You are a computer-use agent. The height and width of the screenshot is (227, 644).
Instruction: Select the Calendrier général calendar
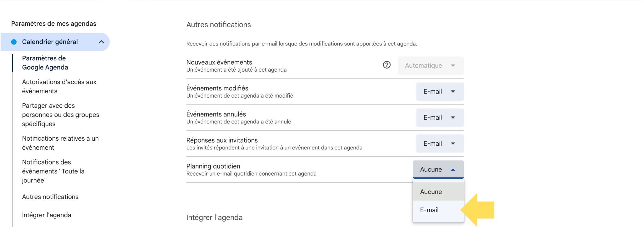point(50,41)
